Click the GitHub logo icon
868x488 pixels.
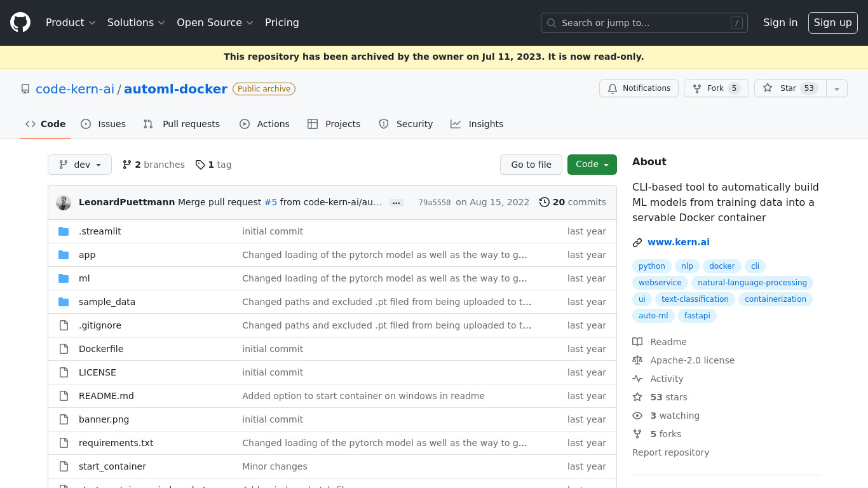pos(20,22)
